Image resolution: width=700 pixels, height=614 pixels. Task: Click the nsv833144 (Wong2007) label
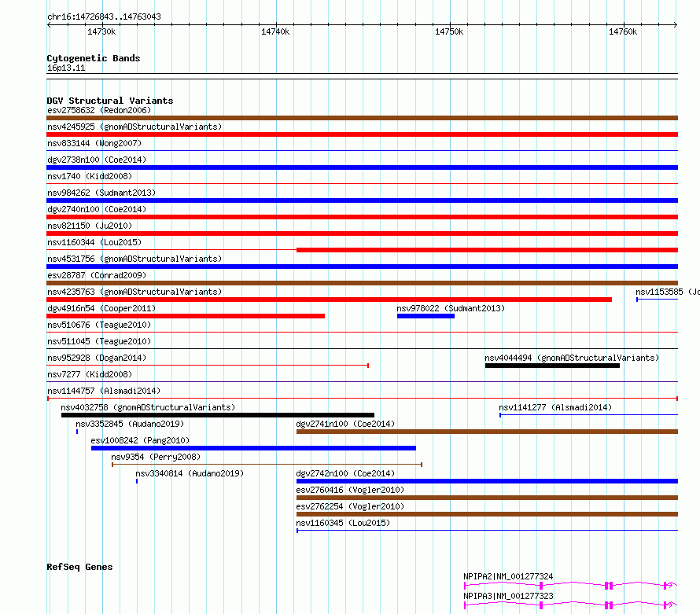pos(94,143)
